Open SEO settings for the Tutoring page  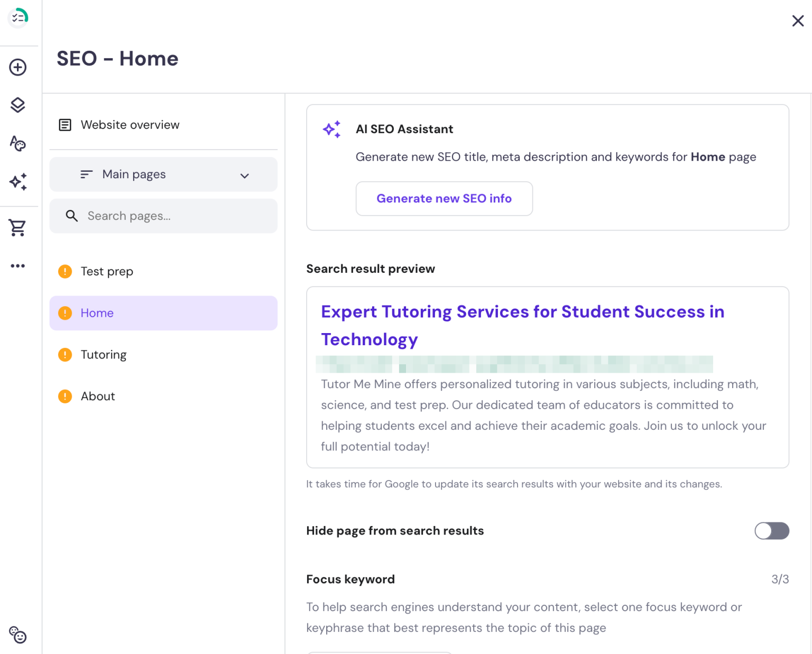point(104,354)
